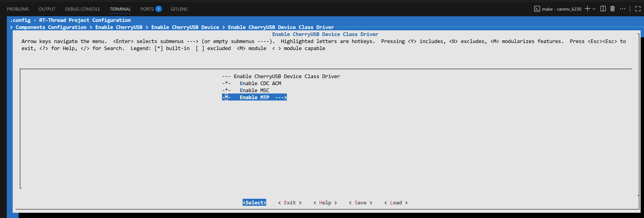
Task: Click the new terminal plus icon
Action: tap(587, 9)
